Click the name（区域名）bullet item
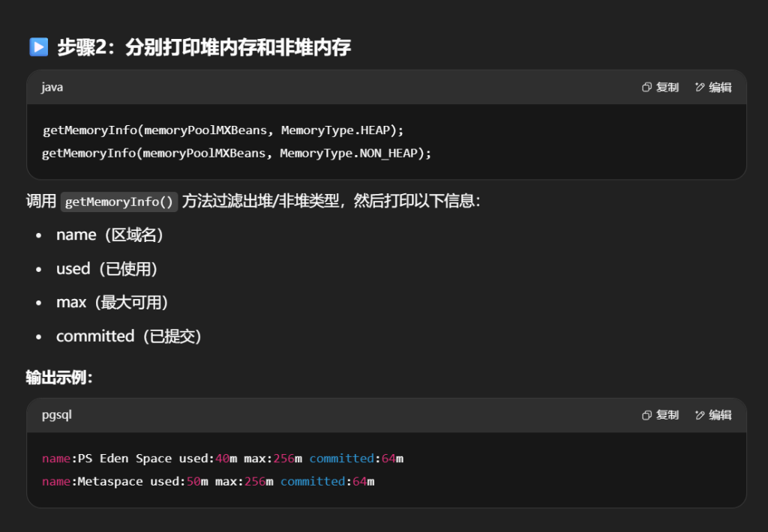The image size is (768, 532). [110, 235]
